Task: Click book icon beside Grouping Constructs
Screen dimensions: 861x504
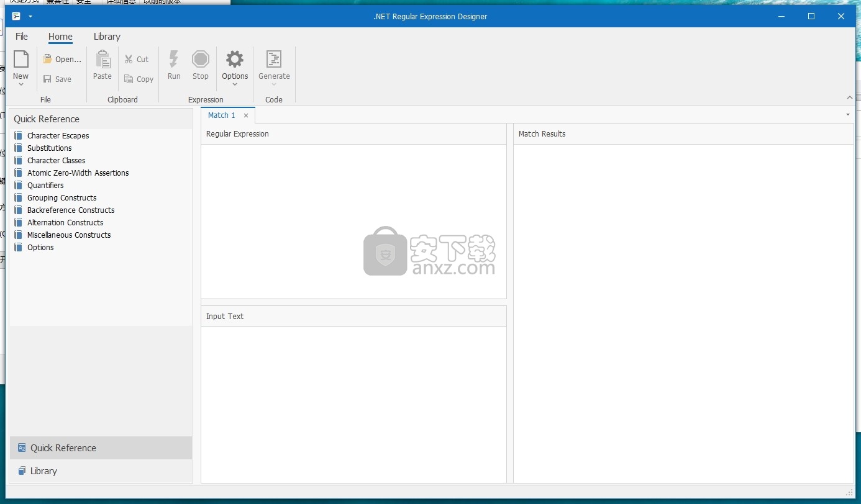Action: (x=19, y=197)
